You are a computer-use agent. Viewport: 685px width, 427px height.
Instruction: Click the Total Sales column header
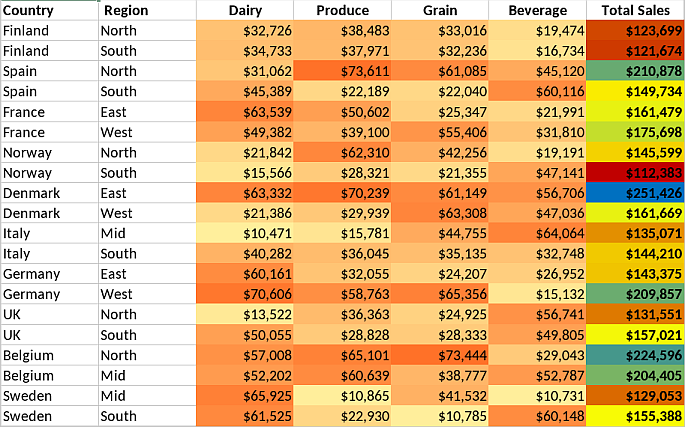[x=635, y=10]
